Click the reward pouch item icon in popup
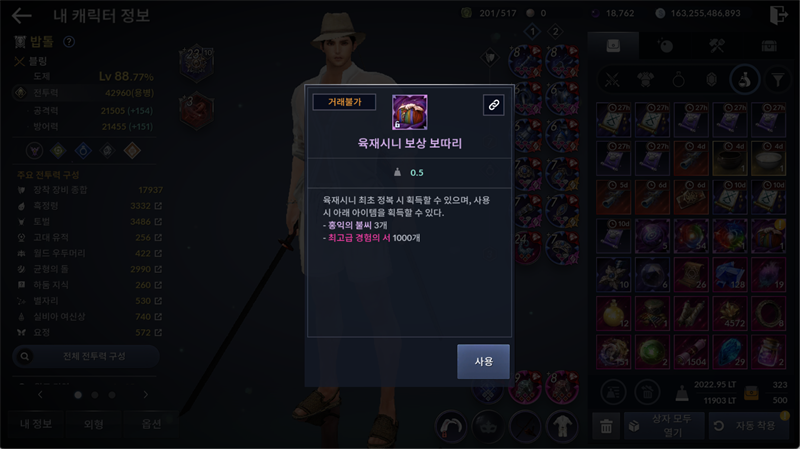Viewport: 800px width, 449px height. pos(410,112)
